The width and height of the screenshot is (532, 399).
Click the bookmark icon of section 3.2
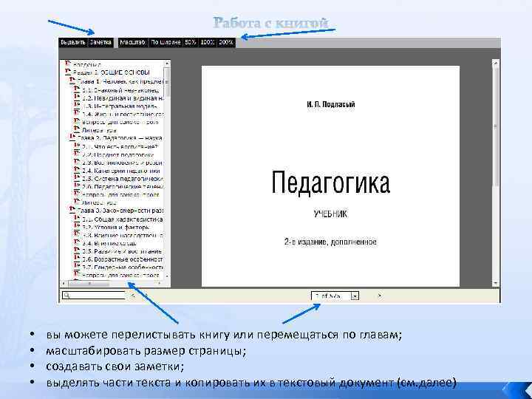(77, 227)
